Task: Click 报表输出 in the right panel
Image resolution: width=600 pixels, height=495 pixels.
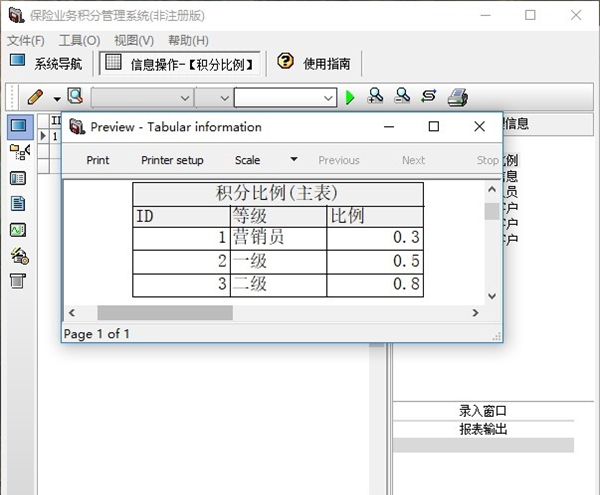Action: 483,429
